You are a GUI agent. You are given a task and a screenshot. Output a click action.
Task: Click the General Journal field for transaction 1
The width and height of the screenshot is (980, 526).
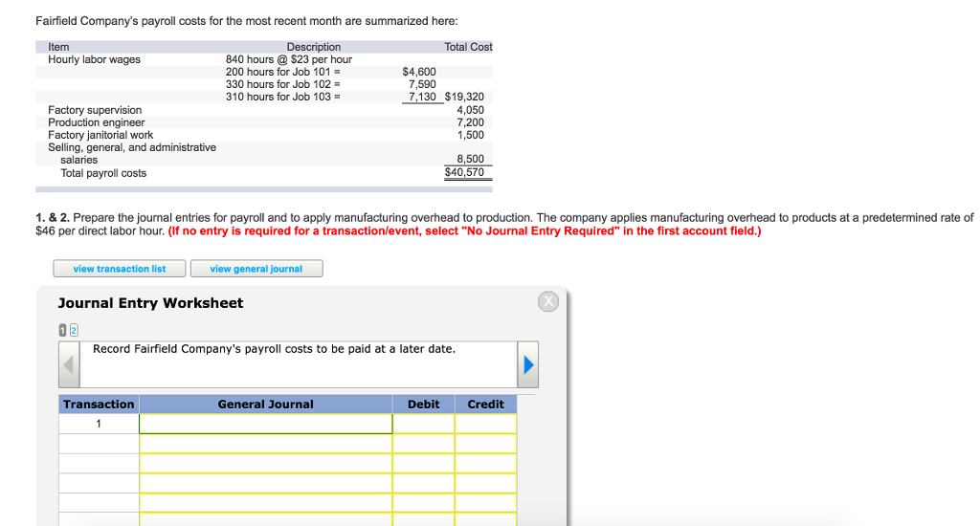click(x=266, y=424)
